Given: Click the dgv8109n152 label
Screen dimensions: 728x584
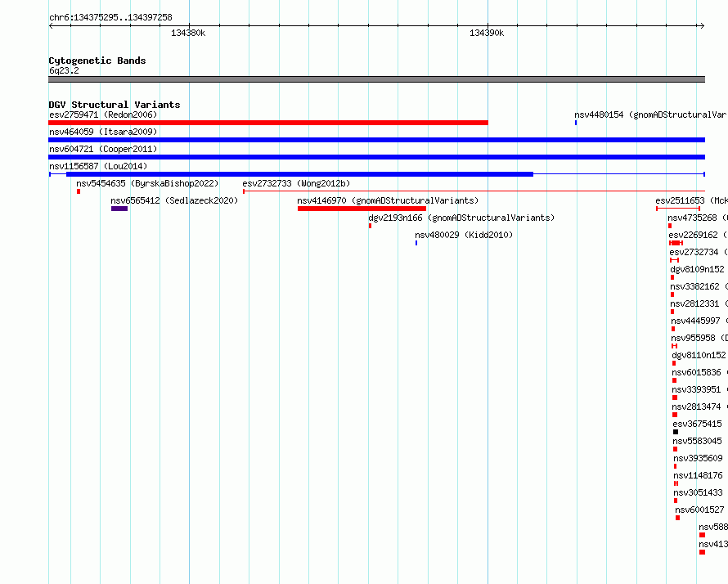Looking at the screenshot, I should [697, 269].
